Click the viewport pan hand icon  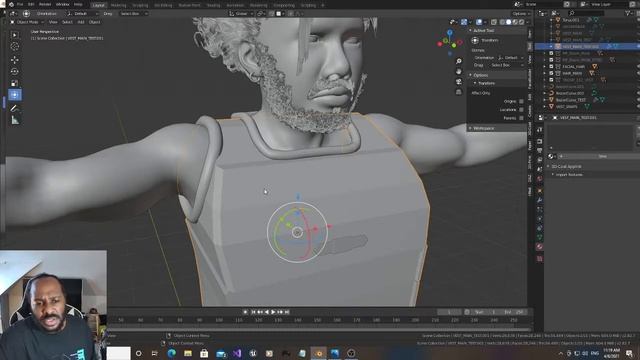[459, 71]
